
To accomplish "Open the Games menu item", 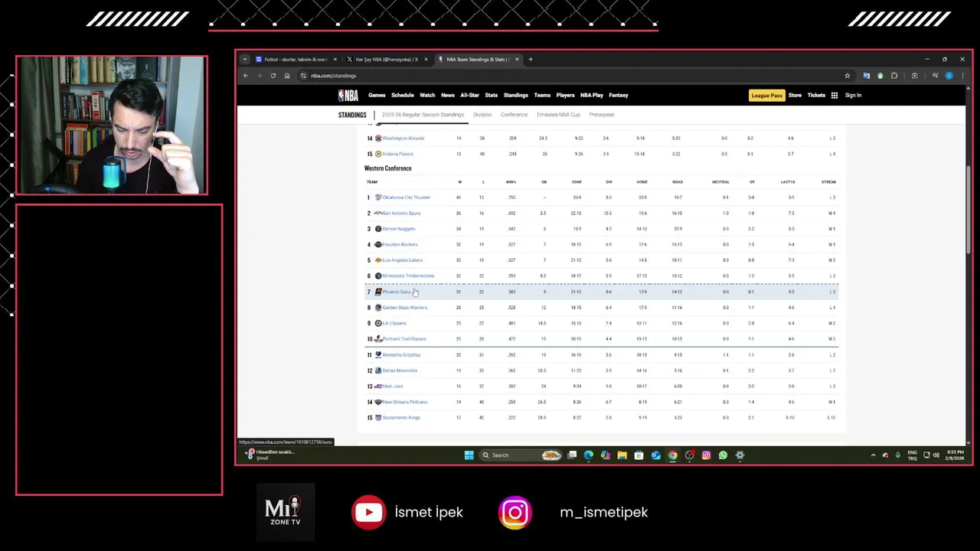I will [x=377, y=96].
